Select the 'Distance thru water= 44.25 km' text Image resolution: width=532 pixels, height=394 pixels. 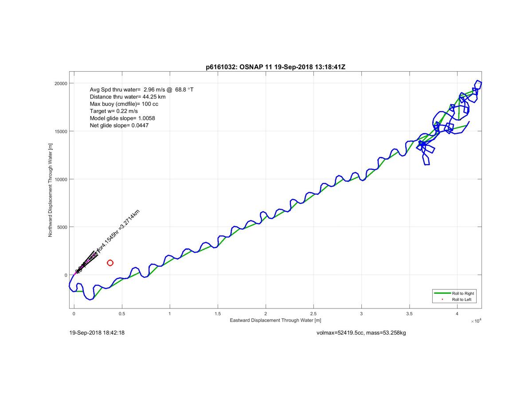128,97
